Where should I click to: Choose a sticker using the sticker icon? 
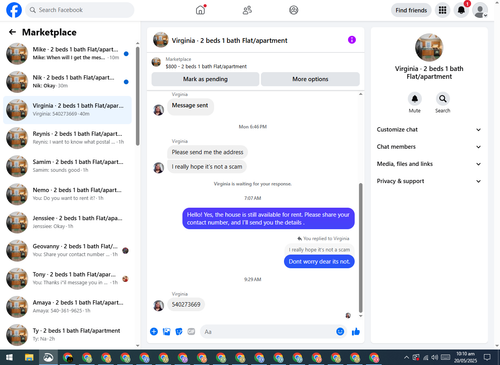pyautogui.click(x=179, y=331)
